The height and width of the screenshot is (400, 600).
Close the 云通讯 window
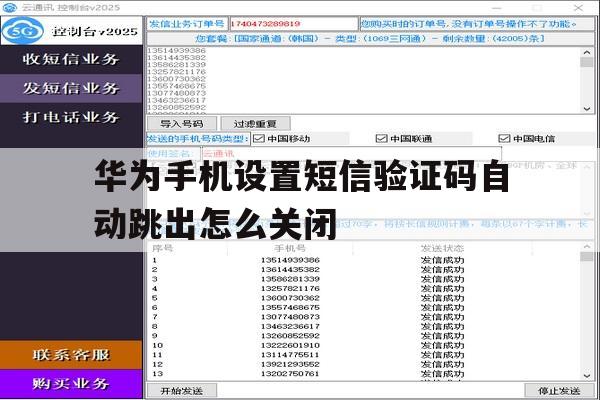(578, 8)
